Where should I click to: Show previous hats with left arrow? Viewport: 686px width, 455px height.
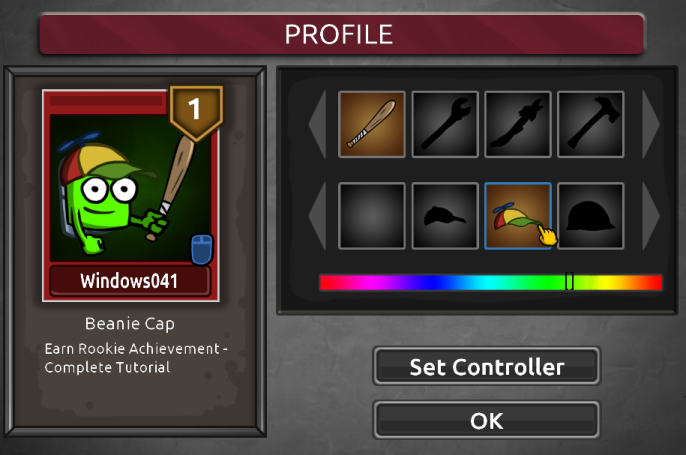(x=318, y=216)
